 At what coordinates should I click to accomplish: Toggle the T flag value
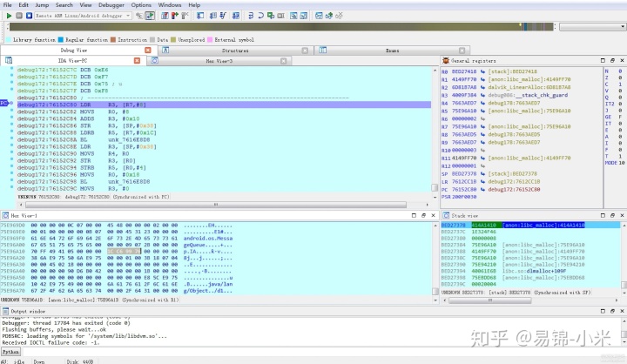tap(620, 156)
